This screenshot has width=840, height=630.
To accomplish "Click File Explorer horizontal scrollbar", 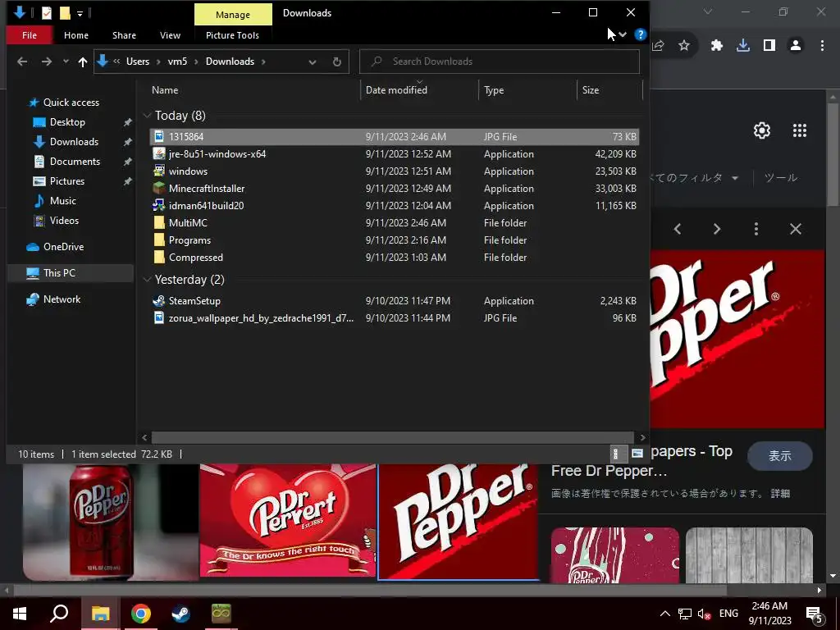I will click(393, 438).
